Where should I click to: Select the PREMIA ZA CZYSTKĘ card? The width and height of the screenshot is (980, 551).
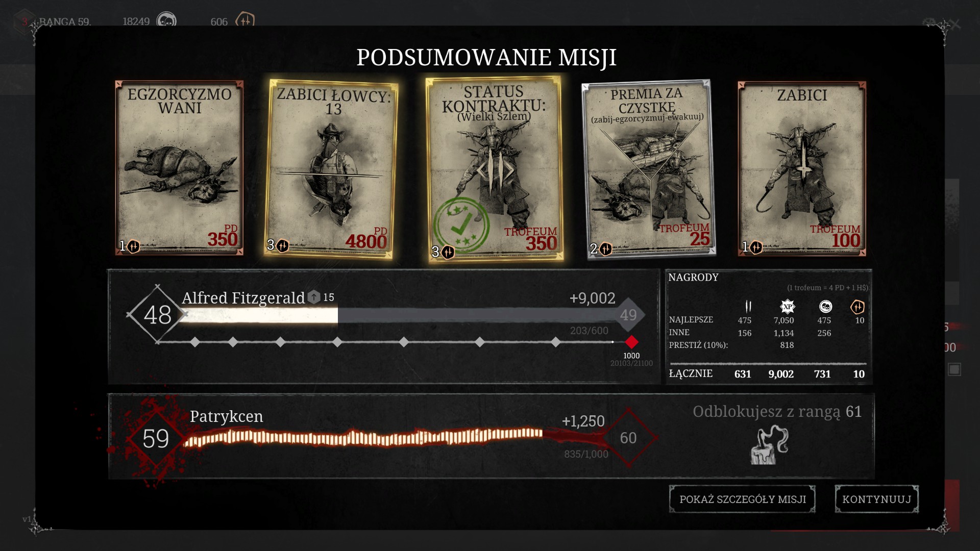[x=649, y=169]
